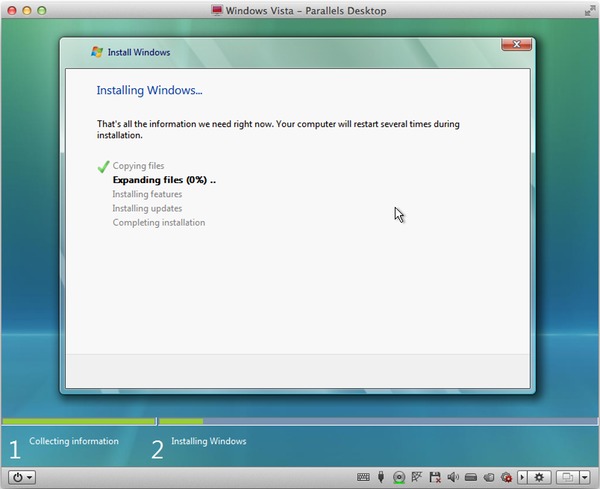Open the view mode dropdown arrow

[585, 477]
